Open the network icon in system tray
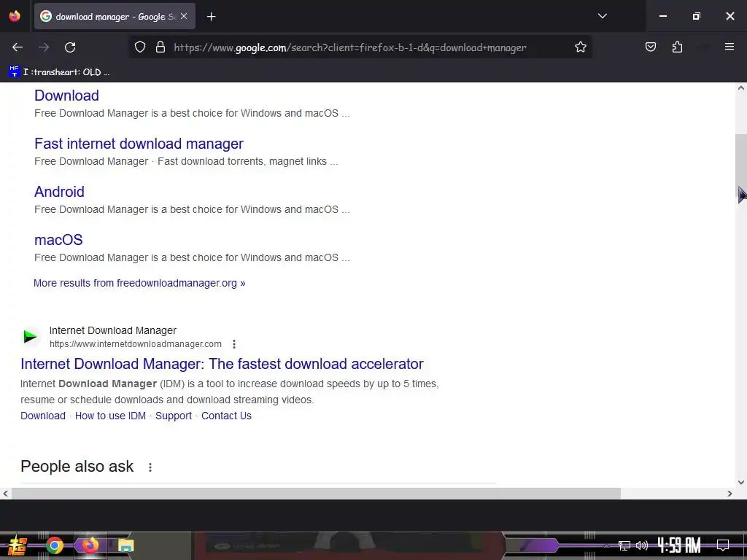Screen dimensions: 747x560 [x=624, y=545]
